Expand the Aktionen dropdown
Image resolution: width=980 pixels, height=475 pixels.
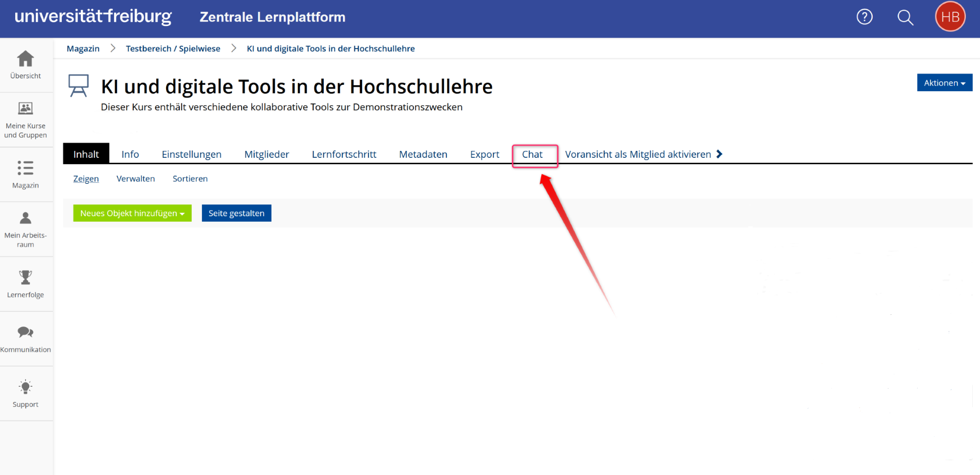(944, 82)
